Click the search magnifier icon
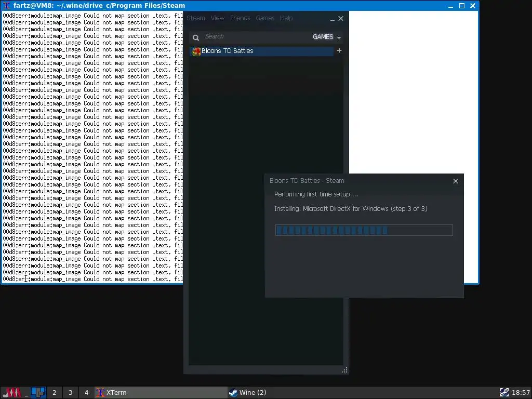The height and width of the screenshot is (399, 532). (x=196, y=37)
